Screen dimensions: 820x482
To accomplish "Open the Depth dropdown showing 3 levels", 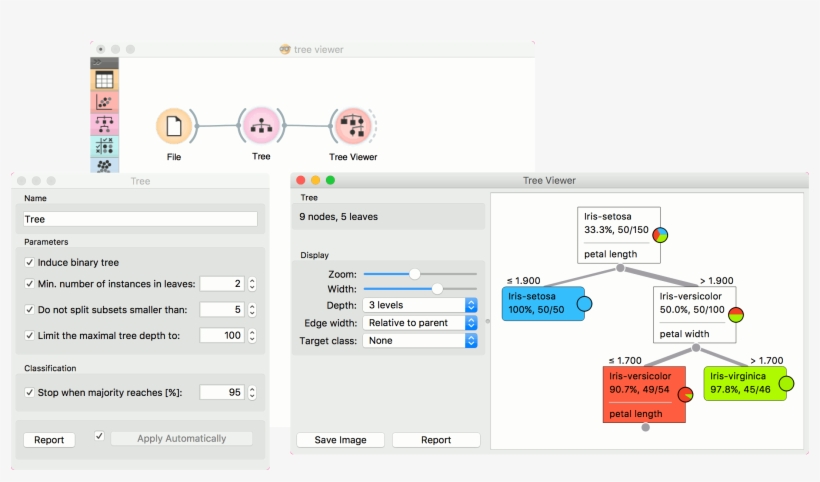I will tap(421, 305).
